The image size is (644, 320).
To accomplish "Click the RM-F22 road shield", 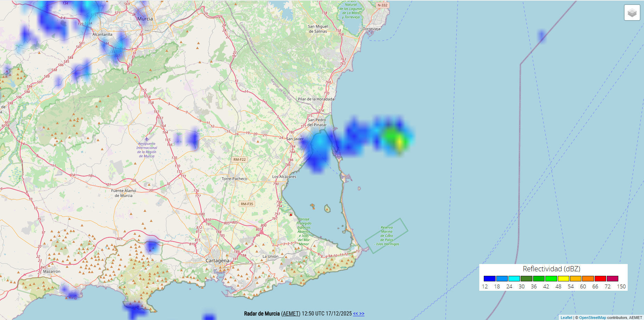I will (x=239, y=160).
